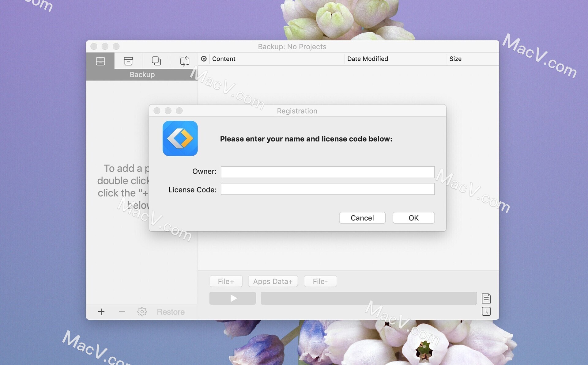Select the Backup mode icon in the toolbar
The image size is (588, 365).
(x=100, y=61)
